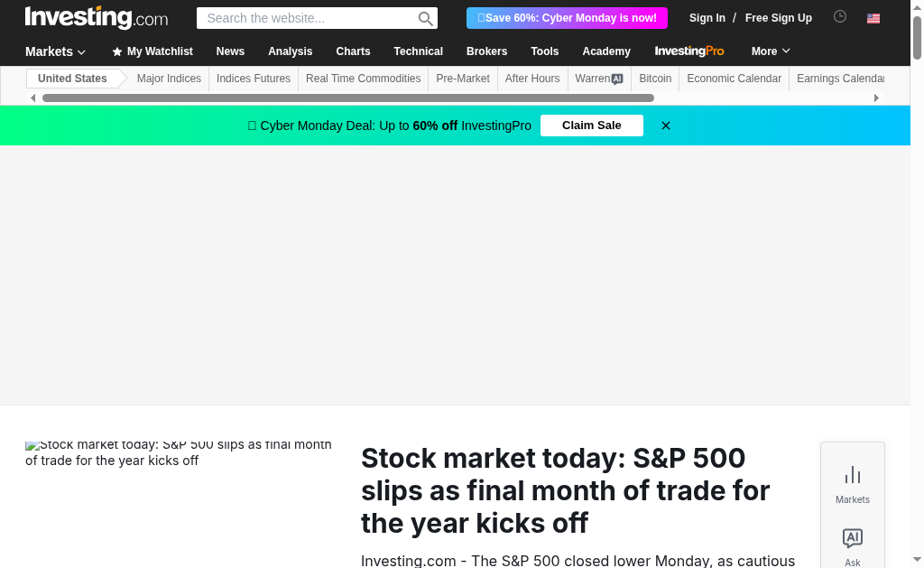Open the Ask AI sidebar icon
Screen dimensions: 924x568
[853, 538]
